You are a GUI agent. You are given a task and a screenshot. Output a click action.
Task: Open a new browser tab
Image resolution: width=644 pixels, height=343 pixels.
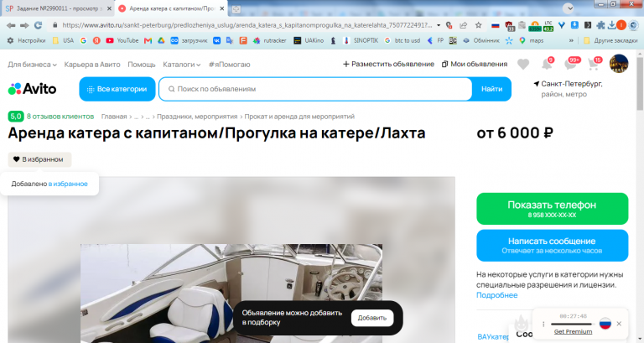[236, 8]
